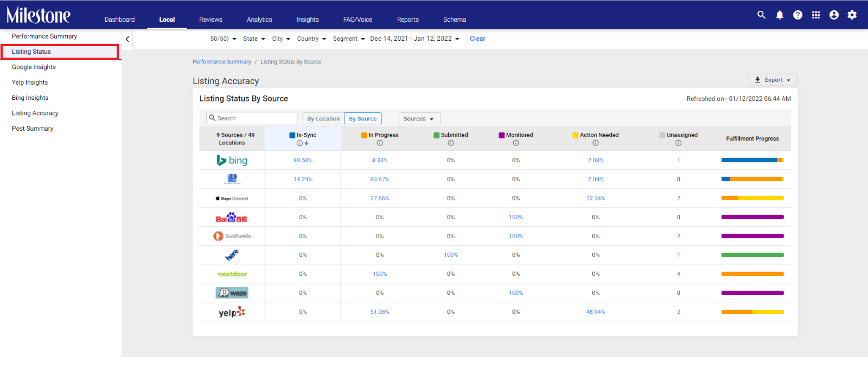Open the settings gear icon

[x=852, y=15]
